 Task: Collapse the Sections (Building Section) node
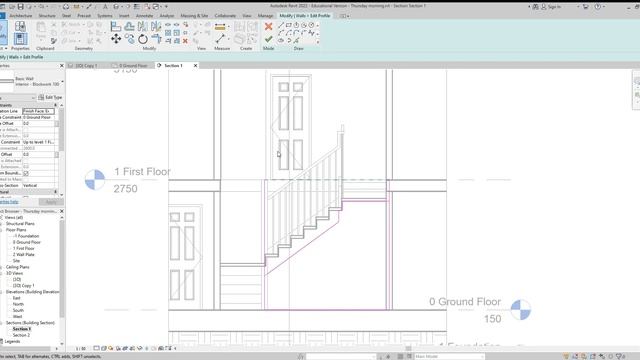coord(2,322)
